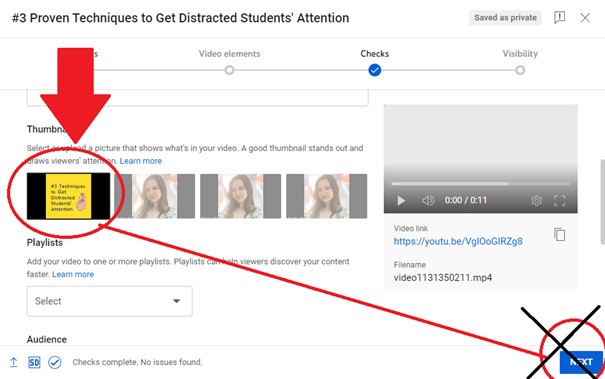605x379 pixels.
Task: Select the third auto-generated thumbnail
Action: (x=240, y=196)
